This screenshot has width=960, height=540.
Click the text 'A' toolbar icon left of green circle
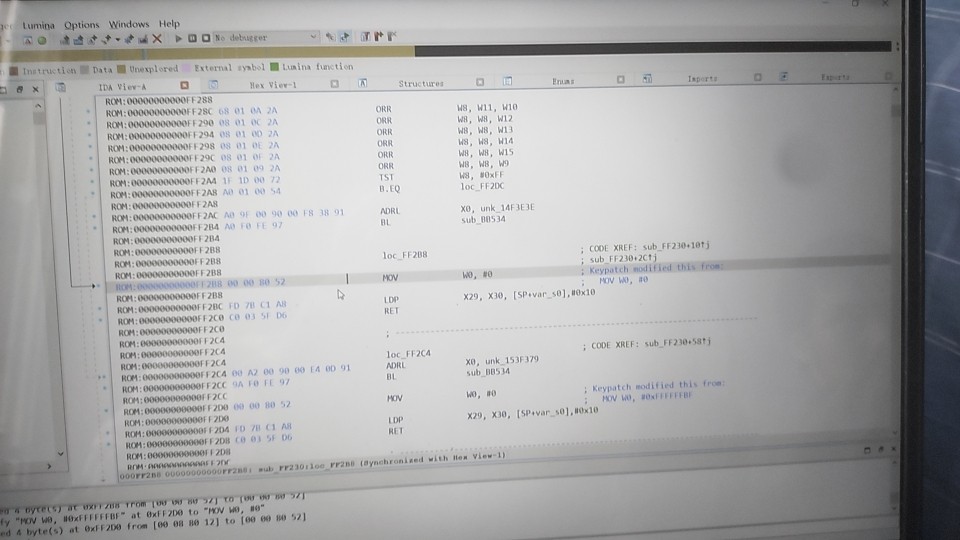27,41
